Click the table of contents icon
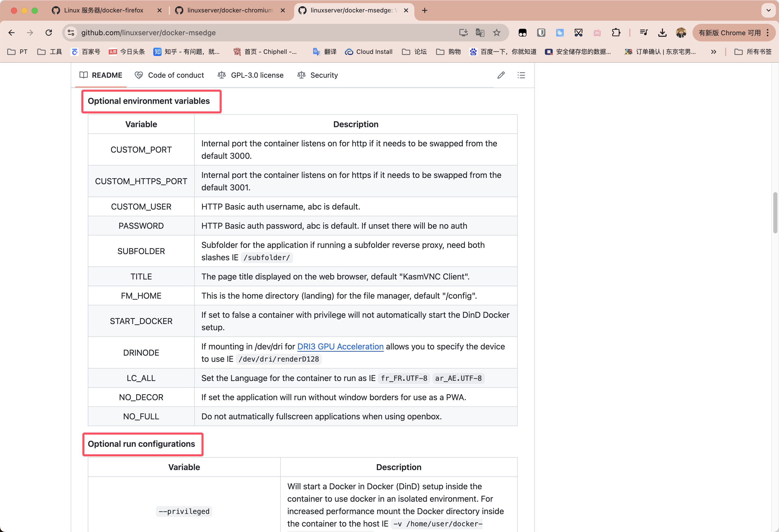The image size is (779, 532). coord(520,75)
